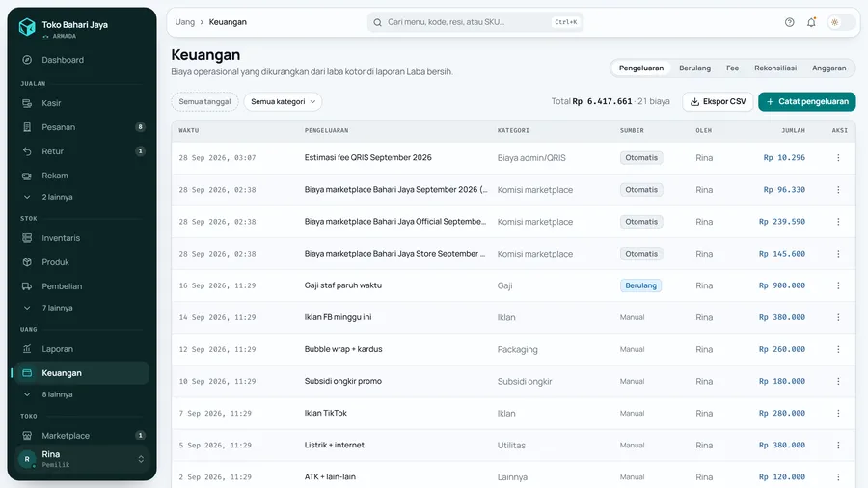The image size is (868, 488).
Task: Open actions menu for Iklan TikTok row
Action: (838, 414)
